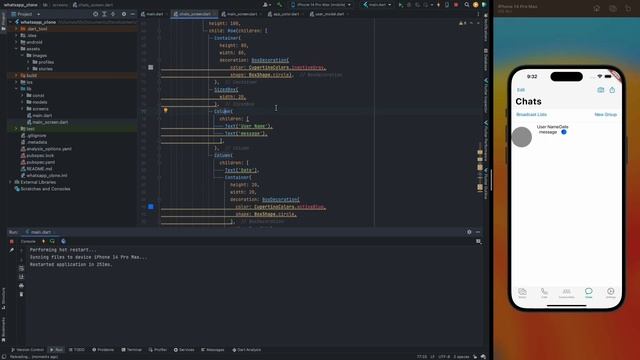Screen dimensions: 640x360
Task: Open the device selector dropdown iPhone 14 Pro Max
Action: [322, 5]
